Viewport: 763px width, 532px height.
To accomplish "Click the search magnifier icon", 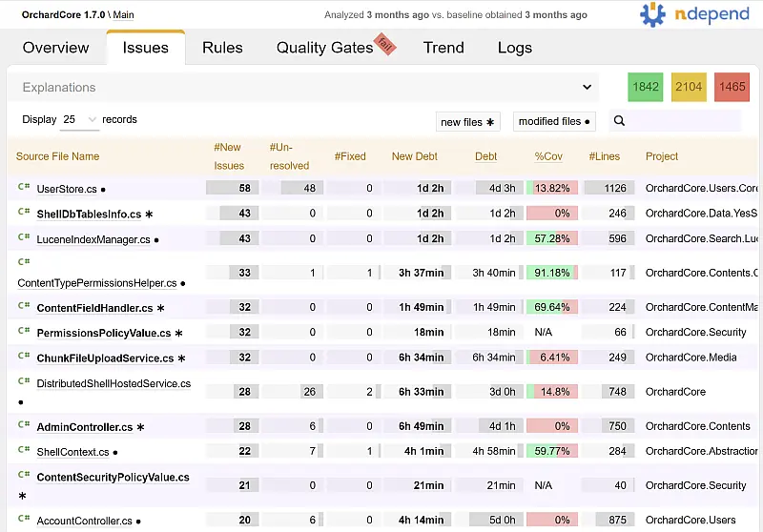I will [x=619, y=120].
